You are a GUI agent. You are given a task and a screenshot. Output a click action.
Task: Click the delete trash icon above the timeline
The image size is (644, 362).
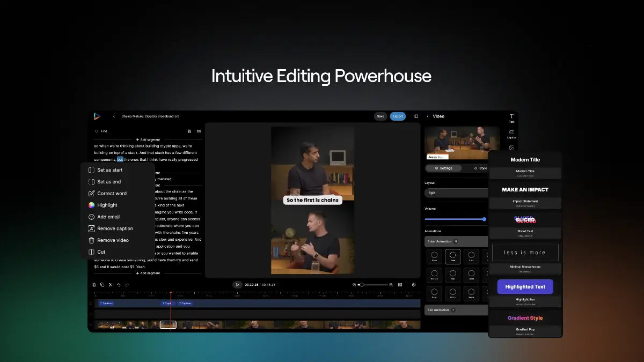[x=94, y=285]
